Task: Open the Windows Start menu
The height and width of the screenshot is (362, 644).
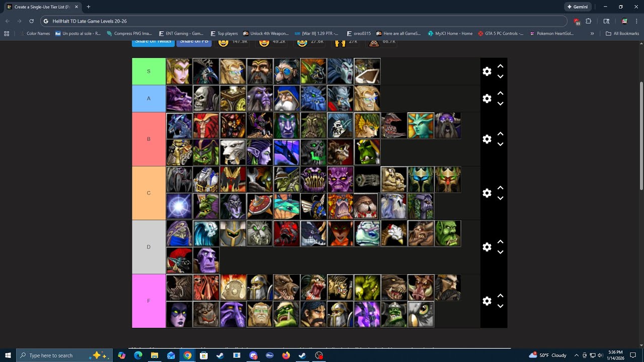Action: (8, 355)
